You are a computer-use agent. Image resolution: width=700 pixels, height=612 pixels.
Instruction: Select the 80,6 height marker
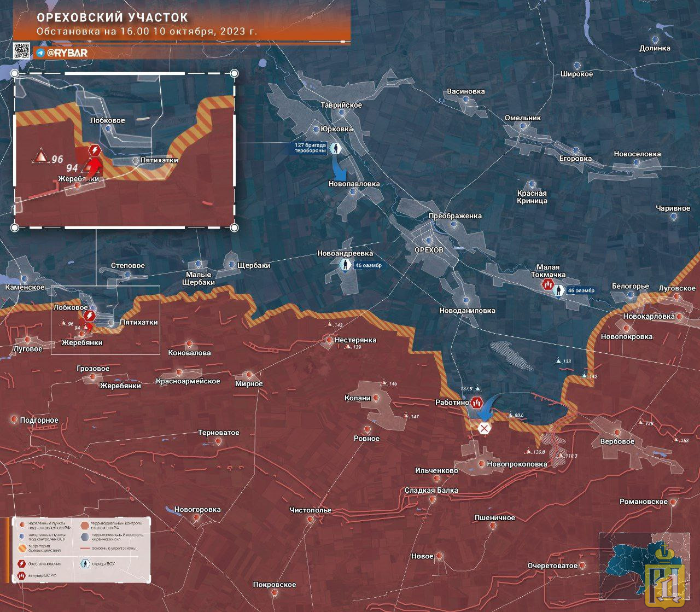(x=510, y=415)
